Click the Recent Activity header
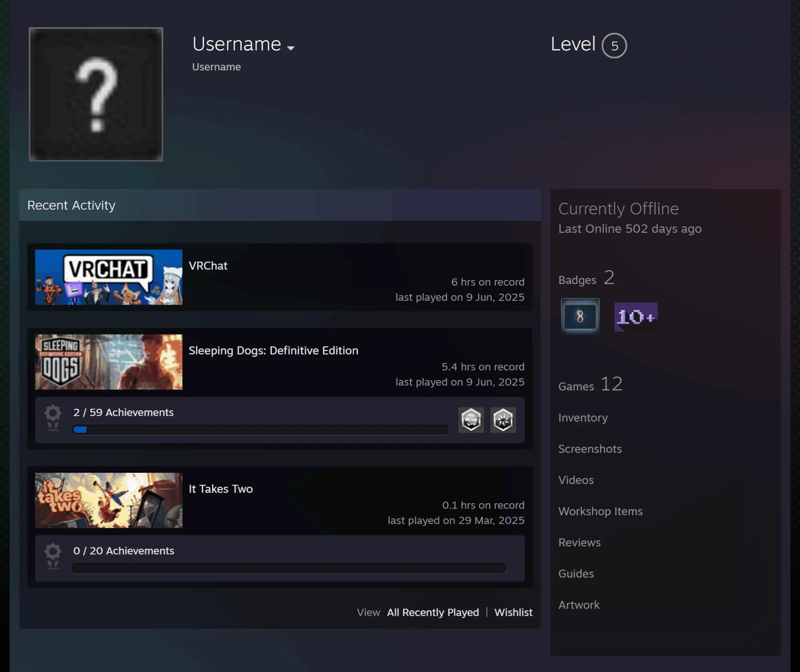Viewport: 800px width, 672px height. [x=280, y=205]
